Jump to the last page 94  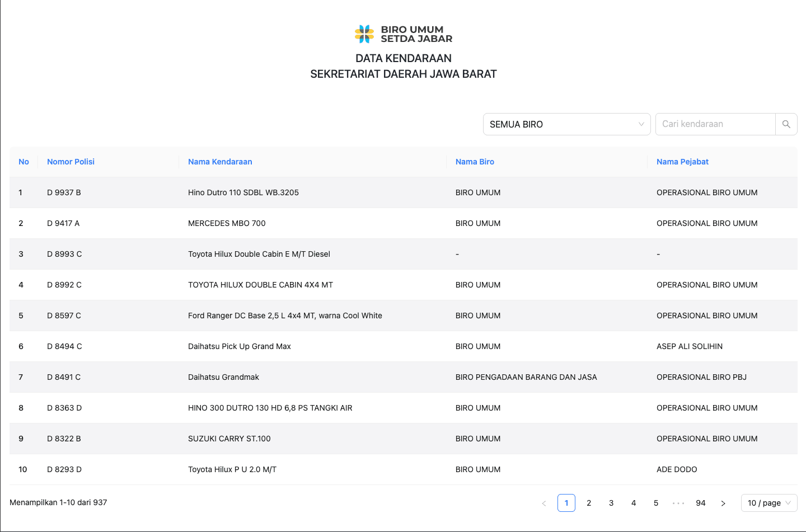tap(701, 503)
